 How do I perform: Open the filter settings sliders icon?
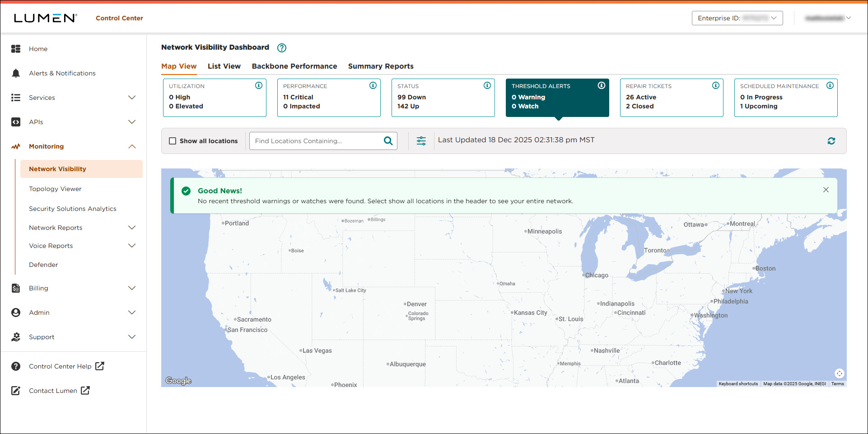click(x=421, y=140)
